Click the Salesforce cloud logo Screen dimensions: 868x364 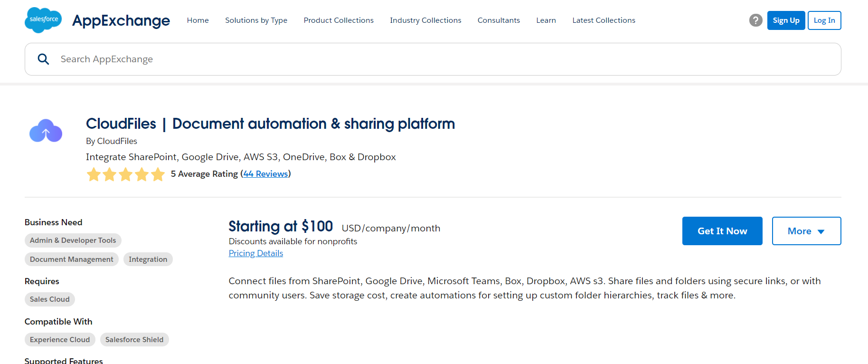pos(43,20)
